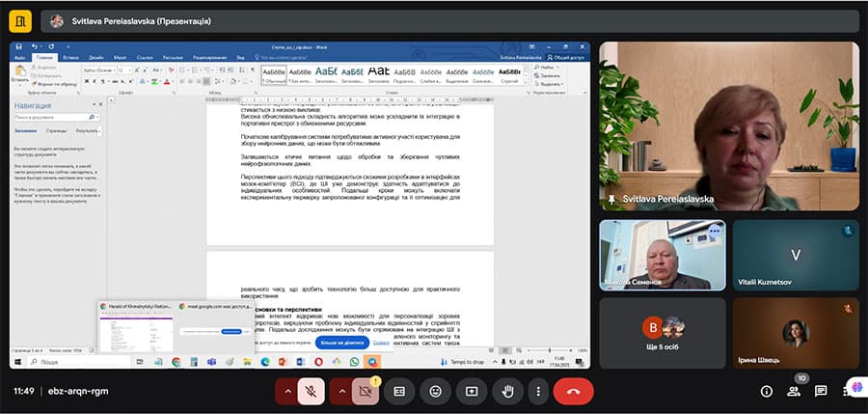Open the activities icon at far right

click(848, 391)
